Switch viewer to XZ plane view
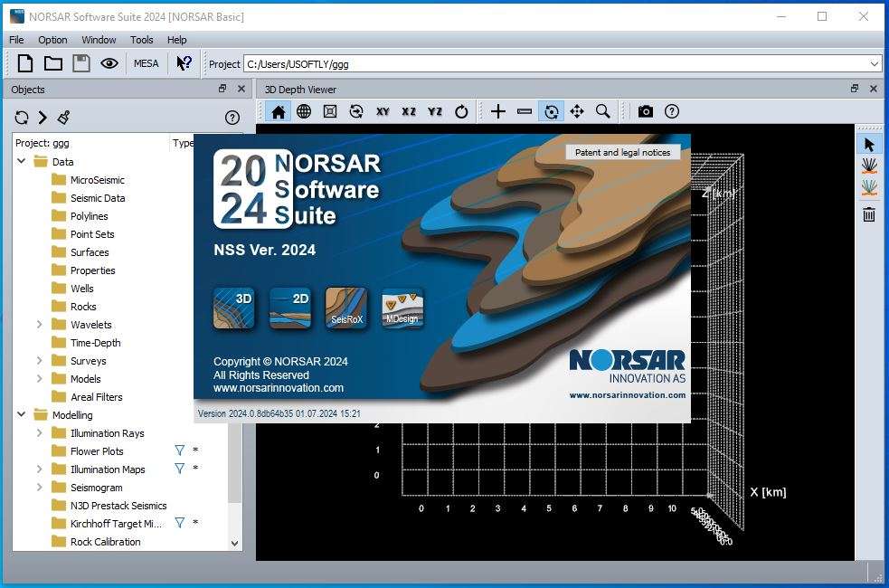This screenshot has width=889, height=588. [x=409, y=111]
